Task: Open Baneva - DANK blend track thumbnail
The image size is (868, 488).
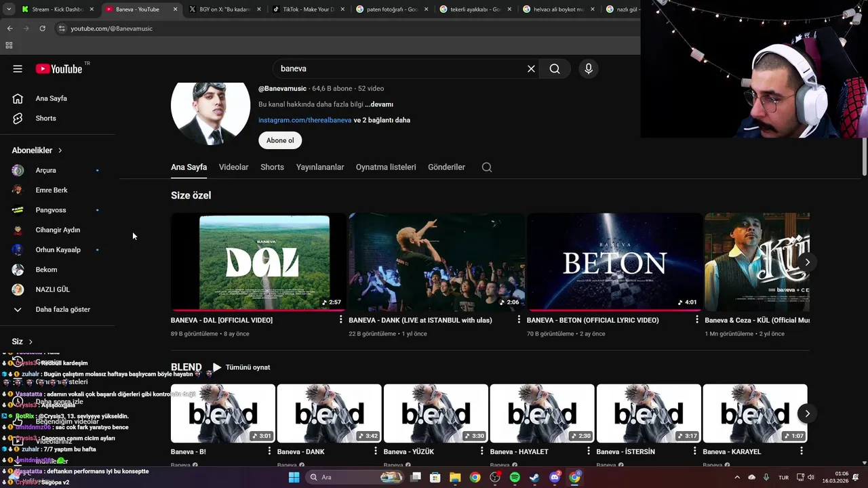Action: point(329,413)
